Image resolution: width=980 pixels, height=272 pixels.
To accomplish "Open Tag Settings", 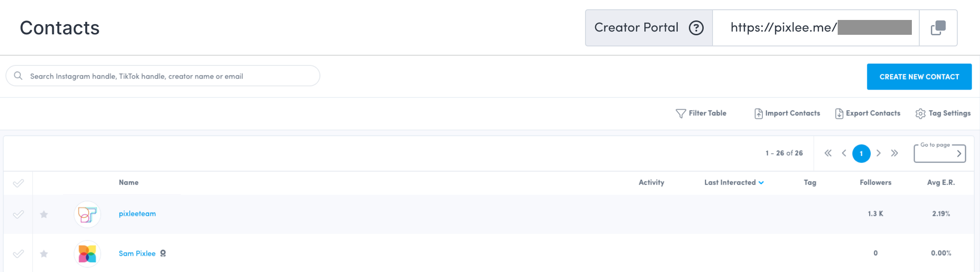I will (x=943, y=113).
